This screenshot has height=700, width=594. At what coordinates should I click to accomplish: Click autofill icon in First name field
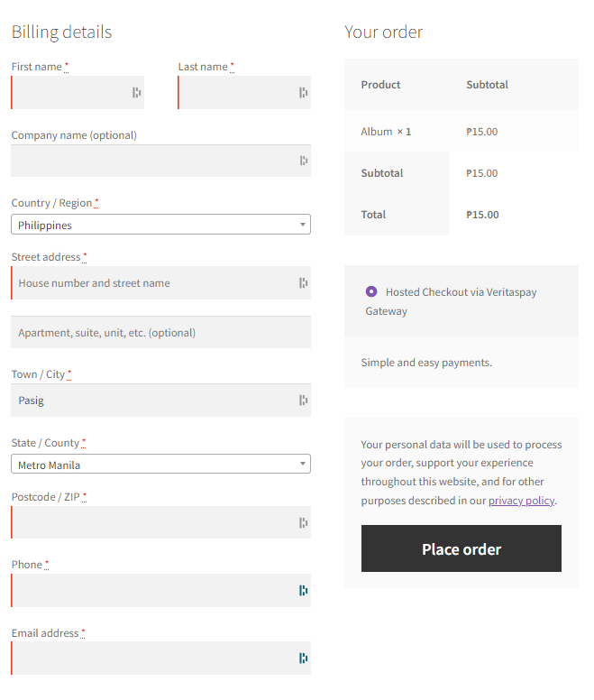pos(136,92)
